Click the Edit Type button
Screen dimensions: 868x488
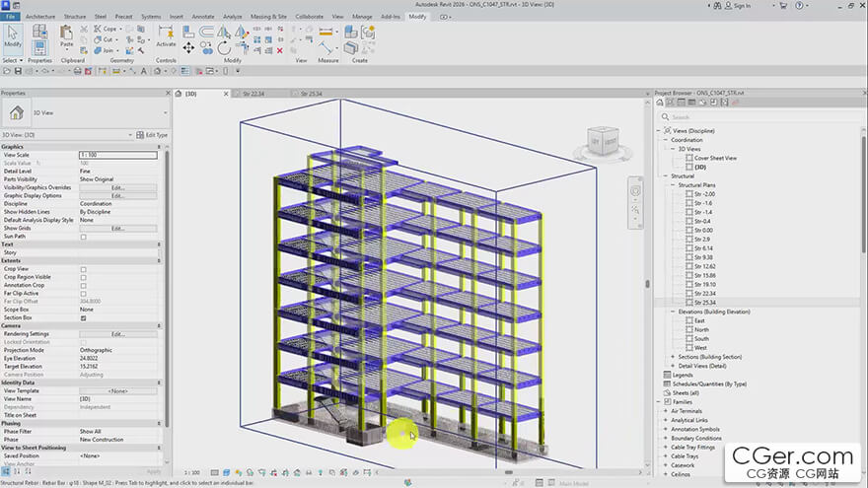[152, 135]
